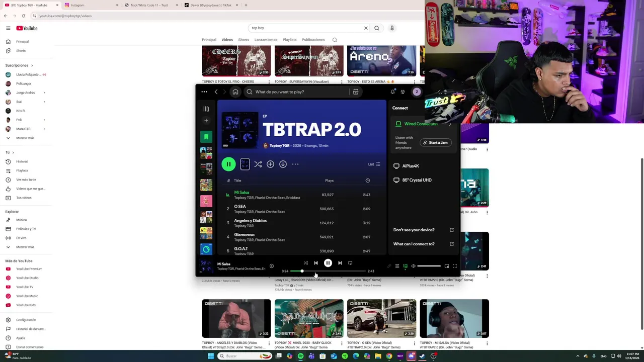Expand Explorar list with 'Mostrar más'

pos(25,247)
